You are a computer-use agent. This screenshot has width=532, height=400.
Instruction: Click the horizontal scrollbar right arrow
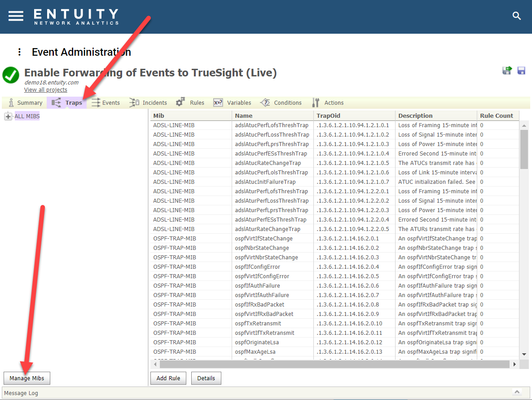coord(514,364)
